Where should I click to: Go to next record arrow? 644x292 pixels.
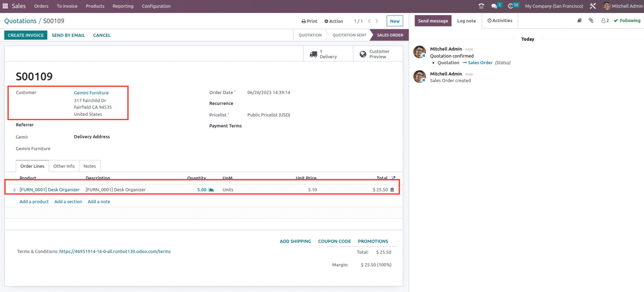pos(377,21)
